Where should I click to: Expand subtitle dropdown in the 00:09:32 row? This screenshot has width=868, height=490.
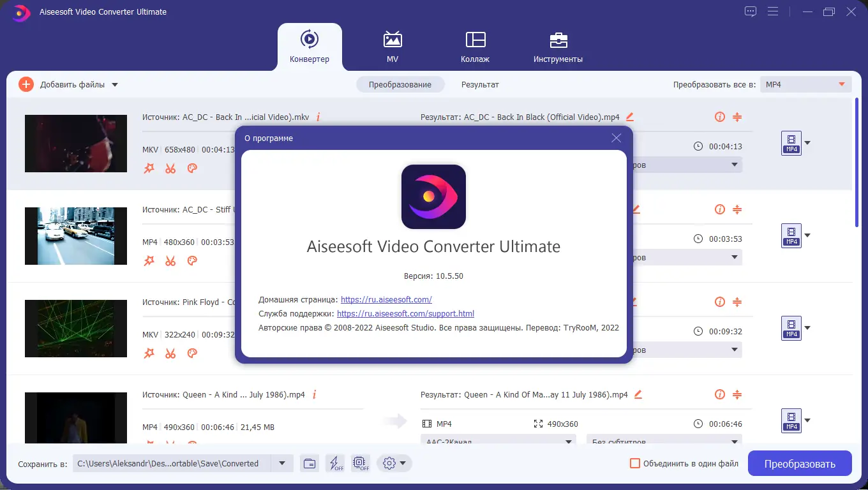pyautogui.click(x=734, y=350)
